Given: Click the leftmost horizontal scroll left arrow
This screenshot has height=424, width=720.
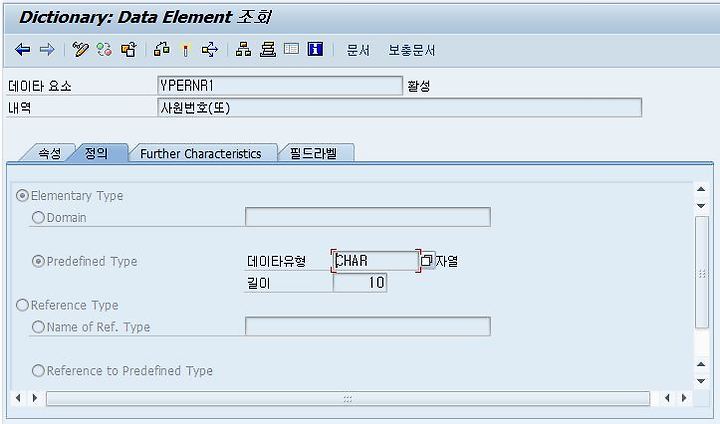Looking at the screenshot, I should point(18,398).
